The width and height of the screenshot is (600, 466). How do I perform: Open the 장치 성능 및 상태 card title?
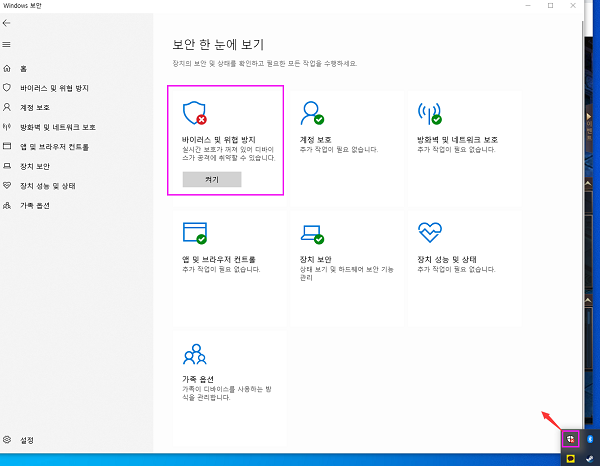tap(447, 259)
